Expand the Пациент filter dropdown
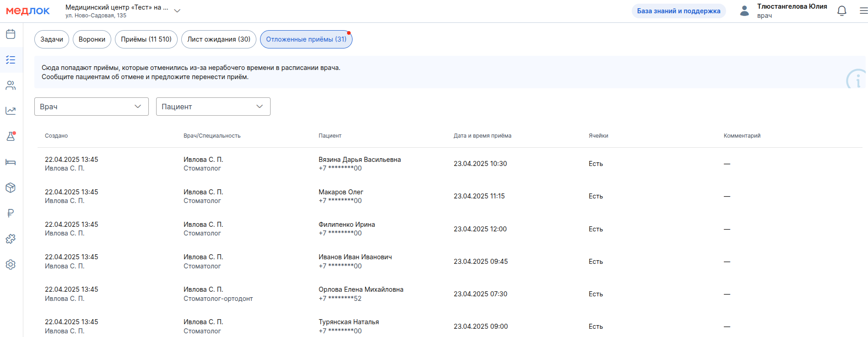Screen dimensions: 868x337 [213, 107]
